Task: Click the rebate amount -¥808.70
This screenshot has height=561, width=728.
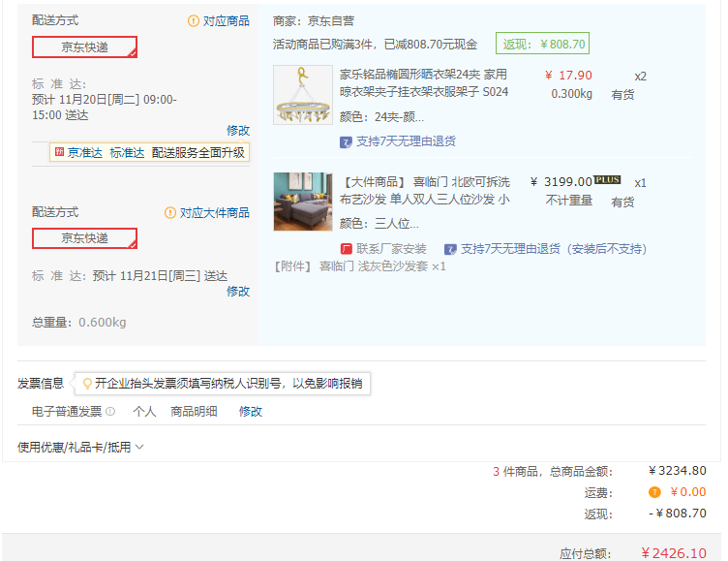Action: (678, 514)
